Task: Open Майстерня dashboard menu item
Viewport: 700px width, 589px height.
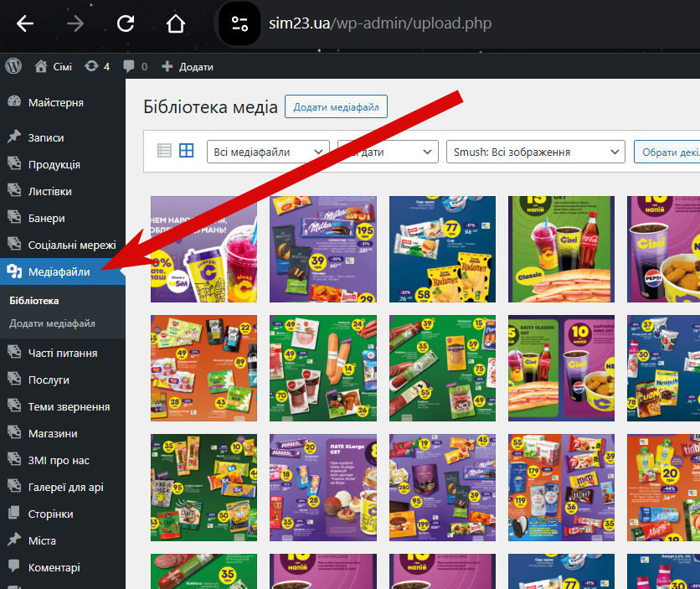Action: (56, 103)
